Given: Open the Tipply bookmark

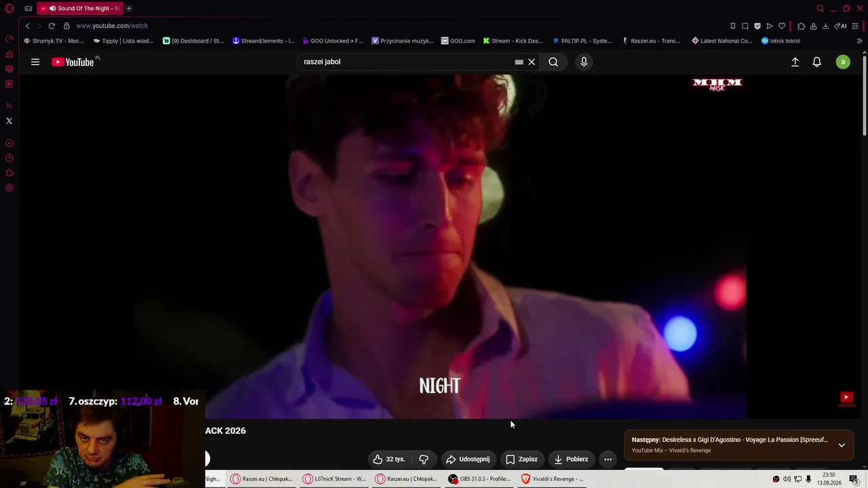Looking at the screenshot, I should 123,41.
